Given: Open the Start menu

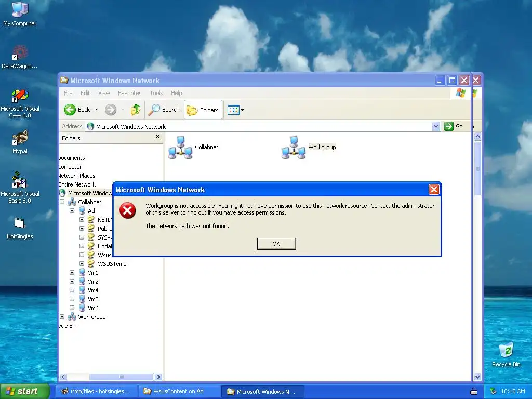Looking at the screenshot, I should tap(25, 391).
